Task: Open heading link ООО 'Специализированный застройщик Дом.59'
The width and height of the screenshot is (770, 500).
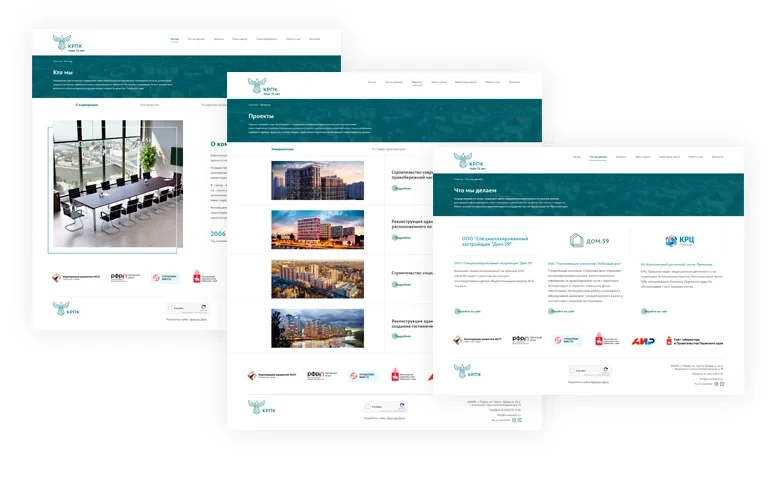Action: [493, 263]
